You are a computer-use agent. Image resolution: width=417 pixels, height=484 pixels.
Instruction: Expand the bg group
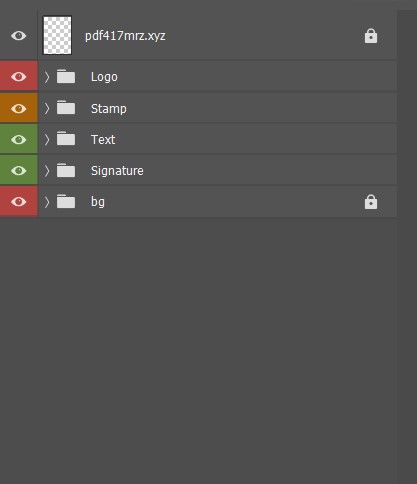click(x=47, y=202)
